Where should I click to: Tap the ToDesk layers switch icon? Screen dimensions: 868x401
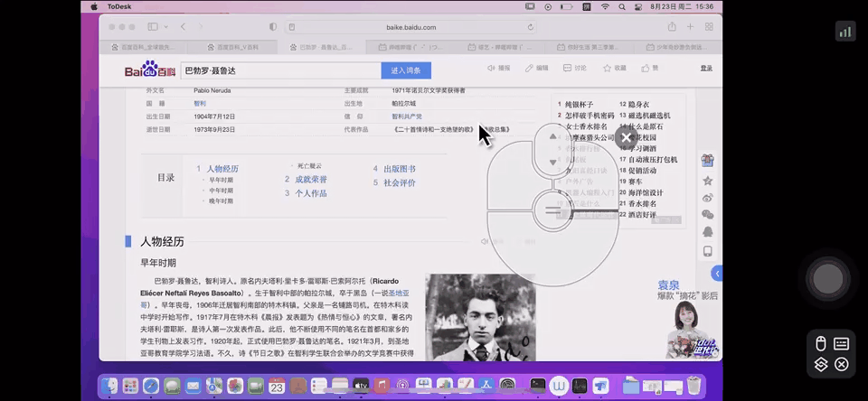tap(821, 365)
